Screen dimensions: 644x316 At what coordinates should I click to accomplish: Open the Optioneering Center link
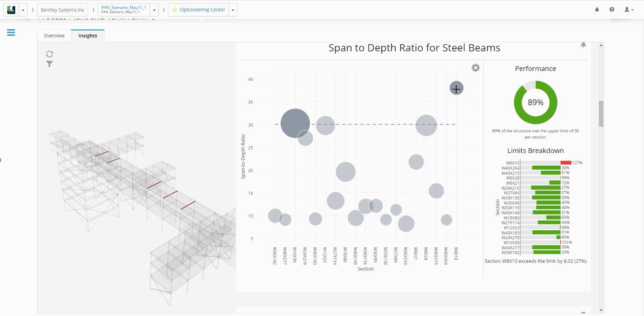point(199,10)
